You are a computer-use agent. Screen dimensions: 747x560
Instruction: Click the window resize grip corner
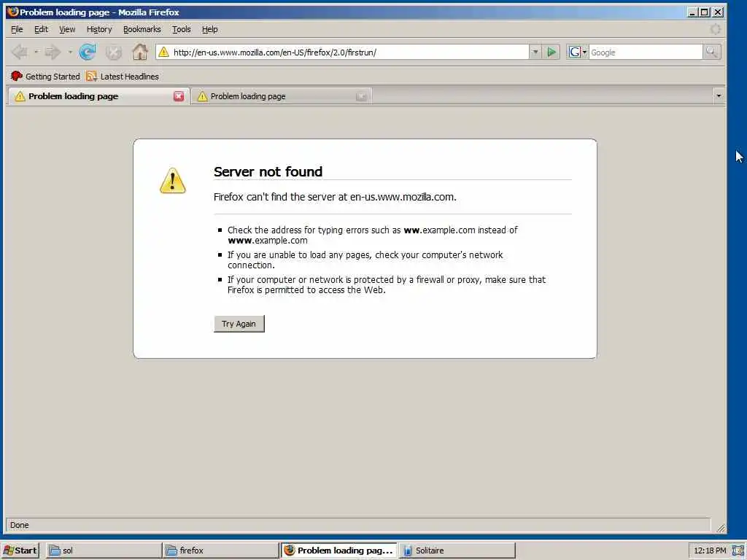click(x=720, y=528)
